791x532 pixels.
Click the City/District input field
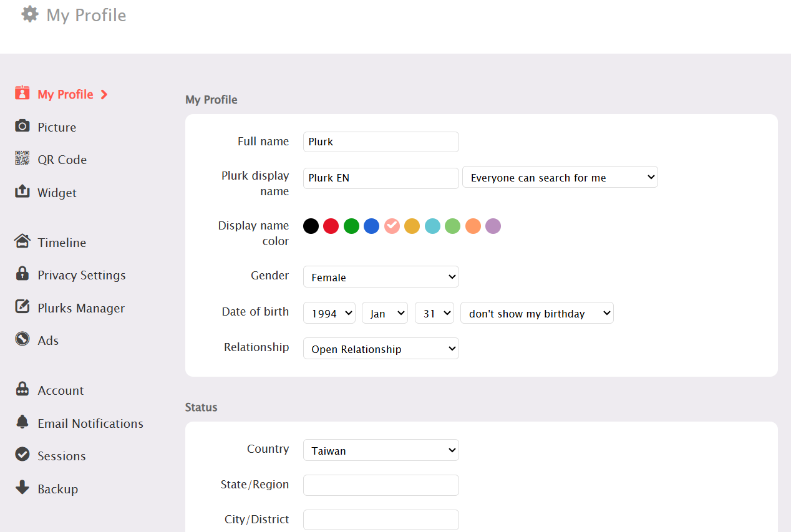381,520
